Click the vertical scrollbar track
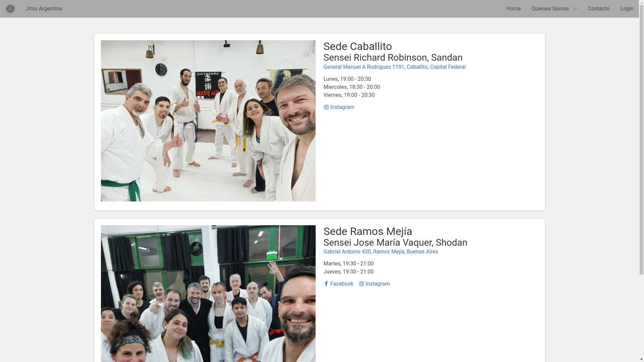Viewport: 644px width, 362px height. point(641,315)
